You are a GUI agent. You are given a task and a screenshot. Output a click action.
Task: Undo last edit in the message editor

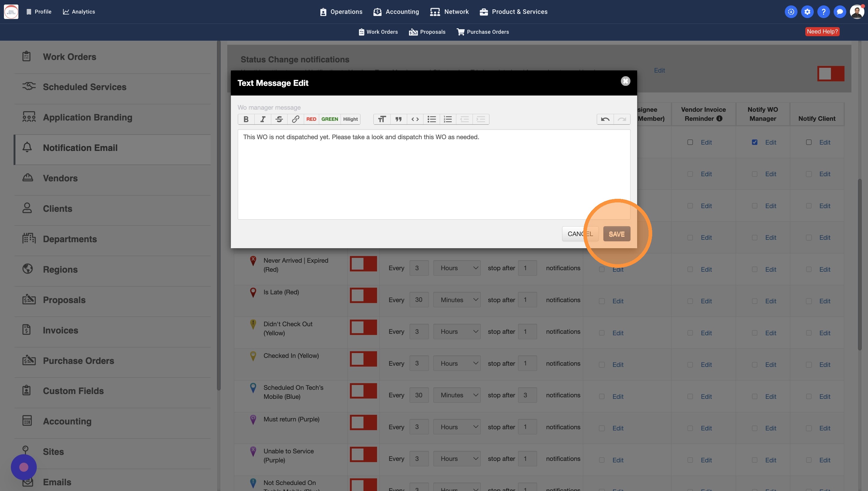[x=605, y=119]
